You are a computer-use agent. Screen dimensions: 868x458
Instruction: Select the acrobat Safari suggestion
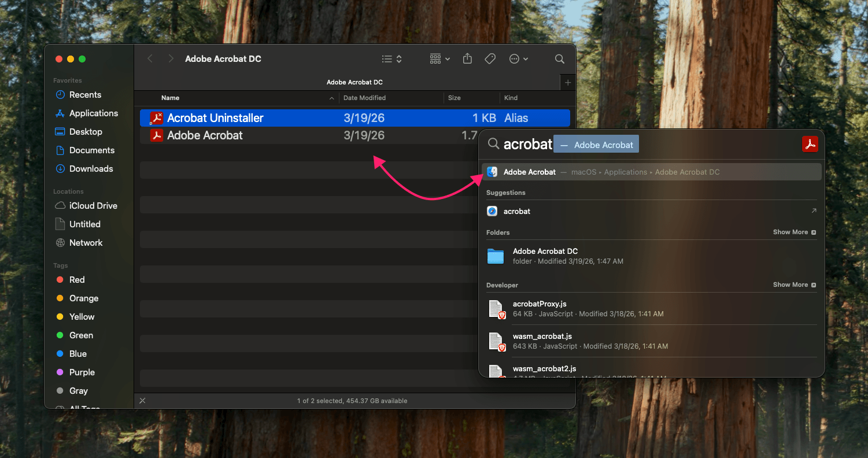tap(651, 211)
